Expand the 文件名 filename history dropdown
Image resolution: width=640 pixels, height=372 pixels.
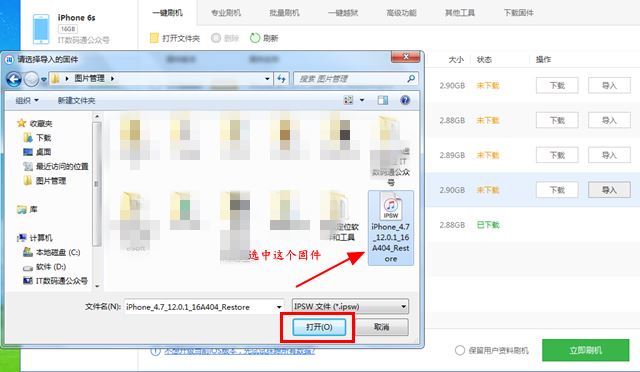(x=279, y=307)
